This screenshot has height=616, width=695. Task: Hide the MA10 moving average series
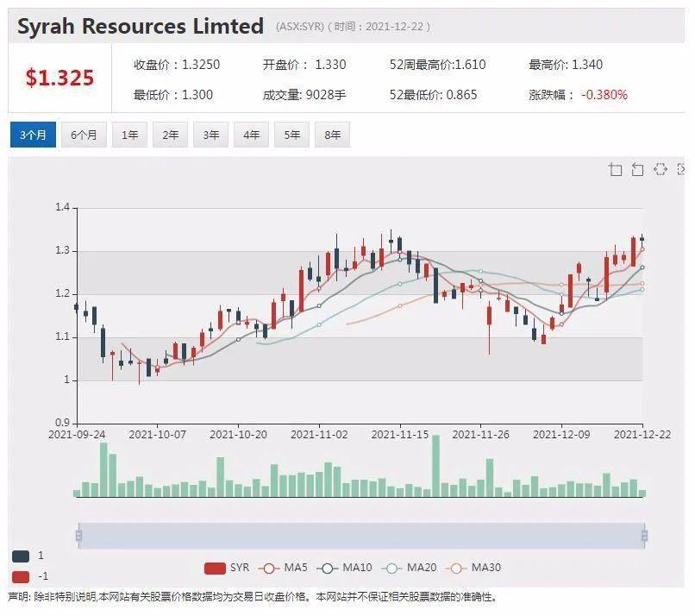tap(344, 568)
